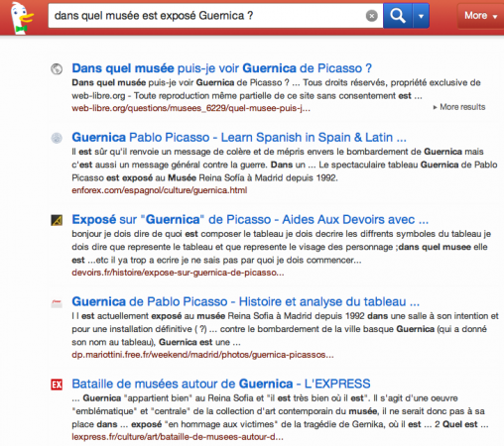Viewport: 504px width, 446px height.
Task: Click snippet 'pour une installation définitive'
Action: (132, 329)
